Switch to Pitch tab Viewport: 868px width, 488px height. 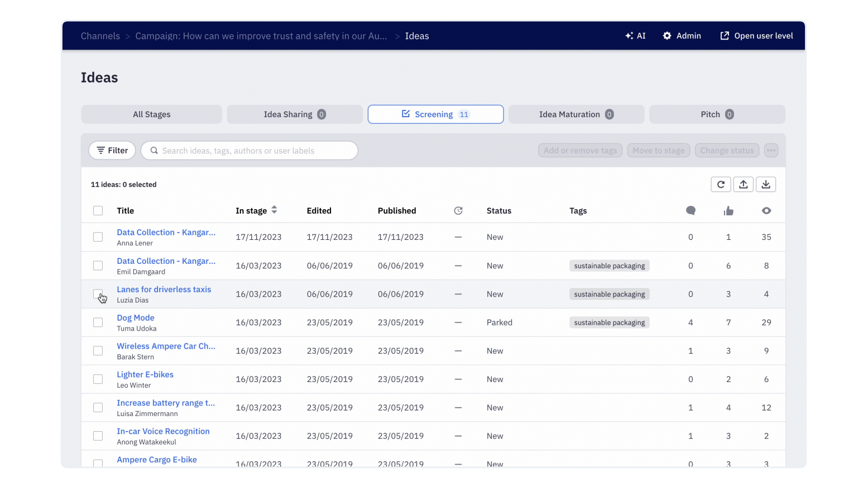pyautogui.click(x=717, y=114)
